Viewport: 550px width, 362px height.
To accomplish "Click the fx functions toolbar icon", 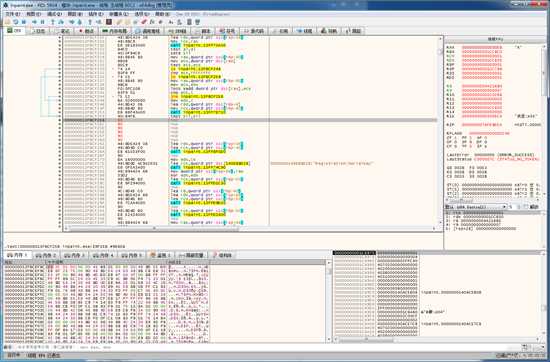I will (x=152, y=22).
